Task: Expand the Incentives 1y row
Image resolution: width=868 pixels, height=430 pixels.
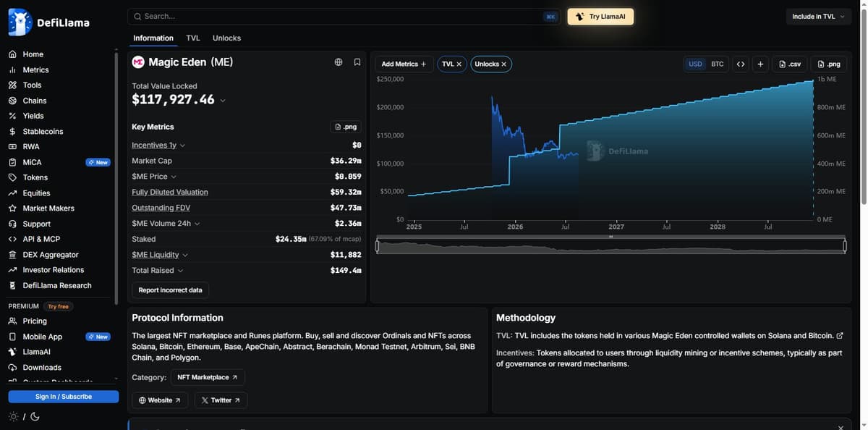Action: coord(182,146)
